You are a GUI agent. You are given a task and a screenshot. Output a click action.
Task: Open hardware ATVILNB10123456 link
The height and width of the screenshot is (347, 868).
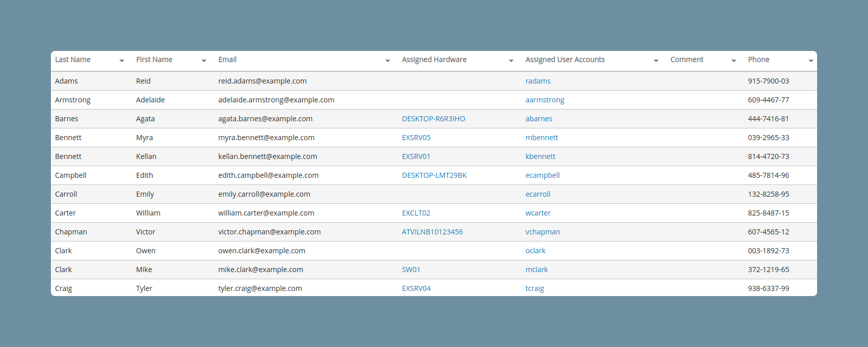click(433, 232)
